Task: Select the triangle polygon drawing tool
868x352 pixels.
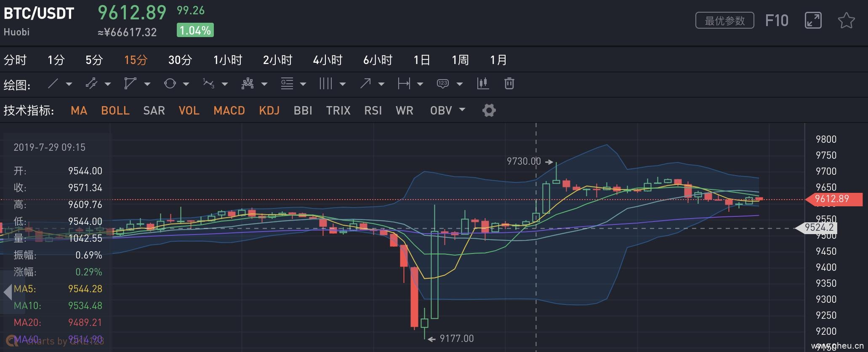Action: pos(130,83)
